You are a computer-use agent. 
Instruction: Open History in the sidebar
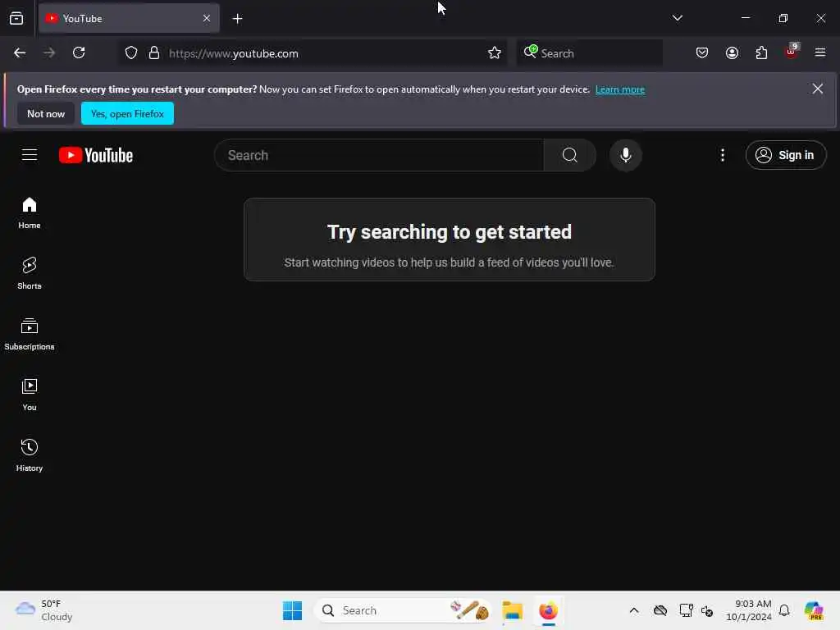[30, 455]
